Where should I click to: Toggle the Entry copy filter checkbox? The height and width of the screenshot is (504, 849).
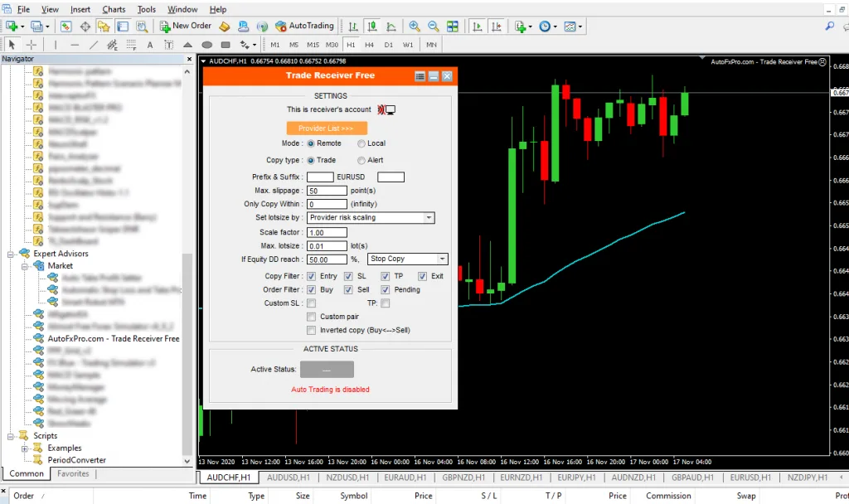click(312, 276)
